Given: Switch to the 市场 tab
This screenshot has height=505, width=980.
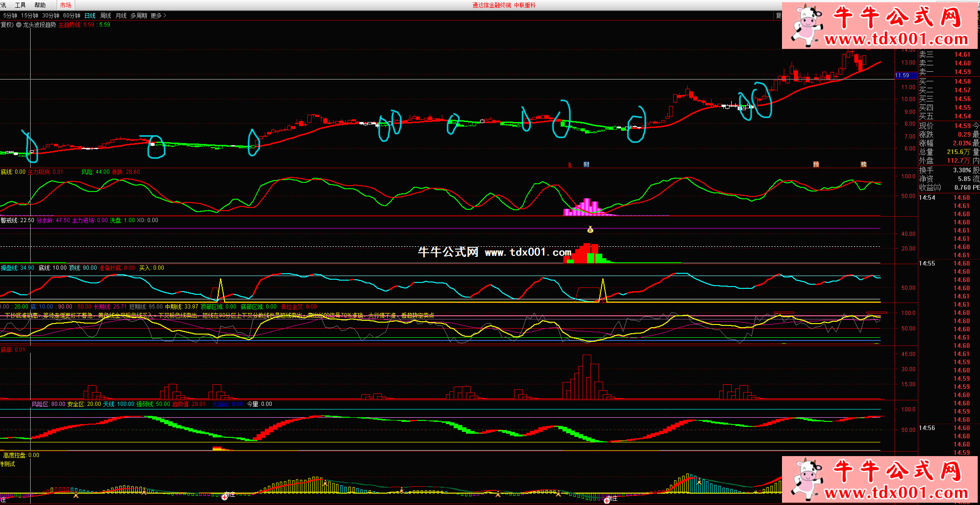Looking at the screenshot, I should click(66, 5).
